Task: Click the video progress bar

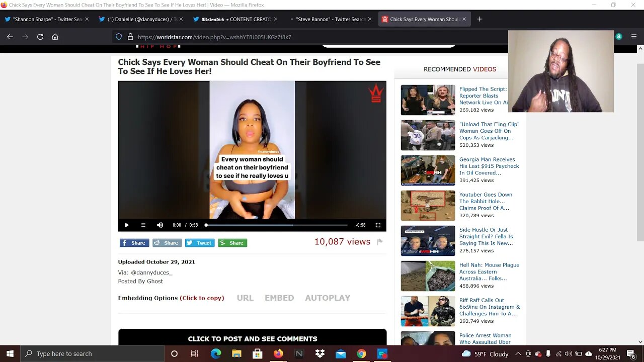Action: pos(277,225)
